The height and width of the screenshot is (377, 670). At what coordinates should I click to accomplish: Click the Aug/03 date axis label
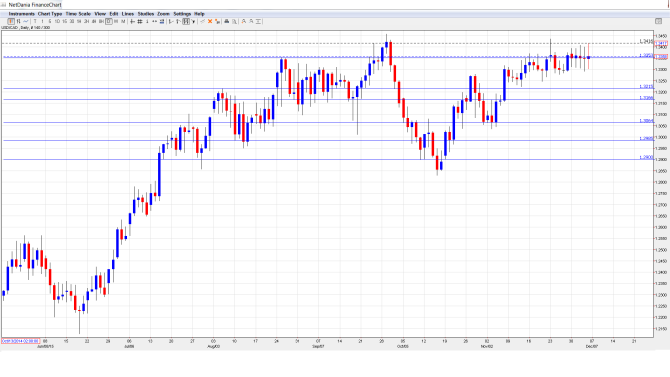(213, 347)
